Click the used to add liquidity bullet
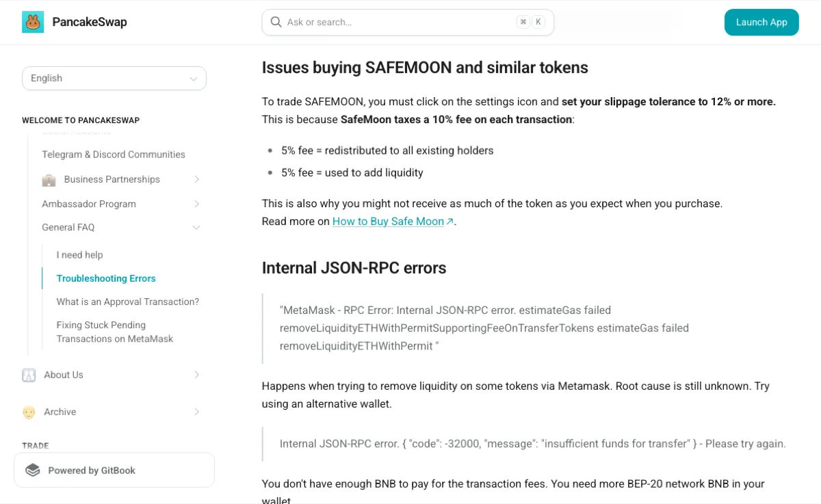 tap(352, 173)
